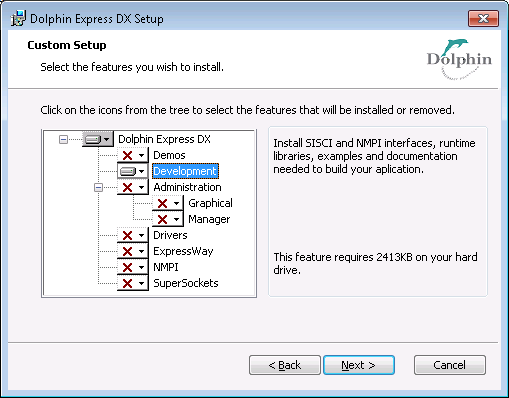Go to the previous step with Back
Viewport: 509px width, 398px height.
pos(285,365)
